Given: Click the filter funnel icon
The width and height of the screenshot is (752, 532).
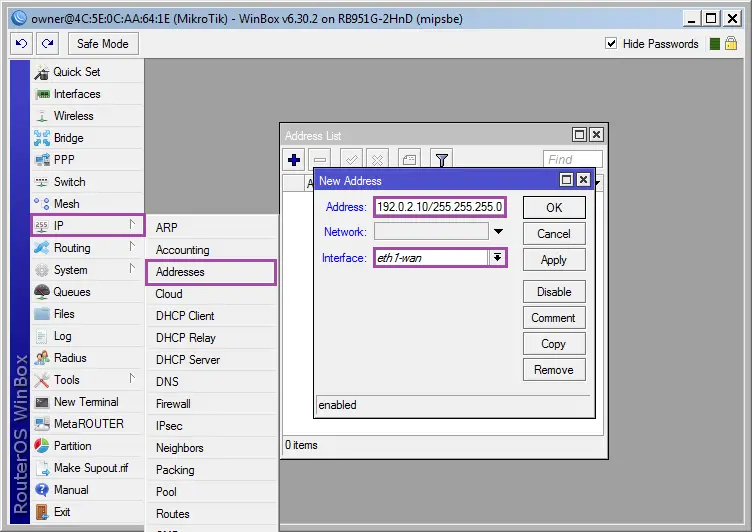Looking at the screenshot, I should (x=442, y=159).
